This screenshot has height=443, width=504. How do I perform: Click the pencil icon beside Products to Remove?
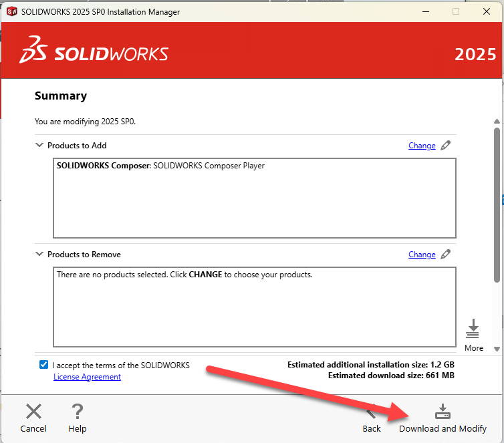pos(445,255)
